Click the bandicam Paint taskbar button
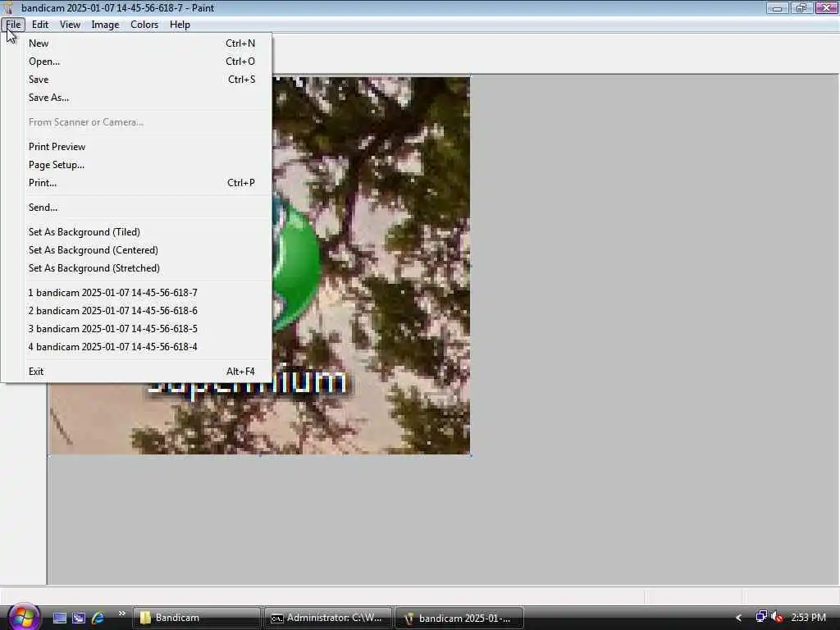 click(459, 619)
